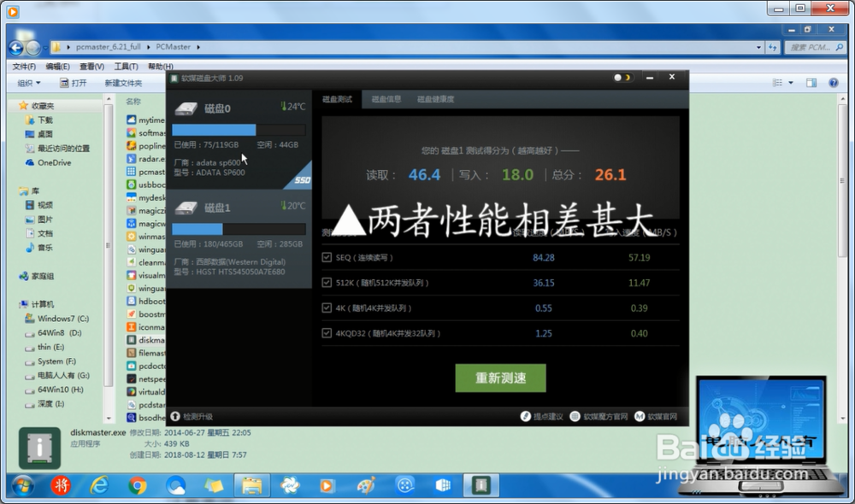Switch to 磁盘信息 tab
This screenshot has width=855, height=504.
point(386,99)
